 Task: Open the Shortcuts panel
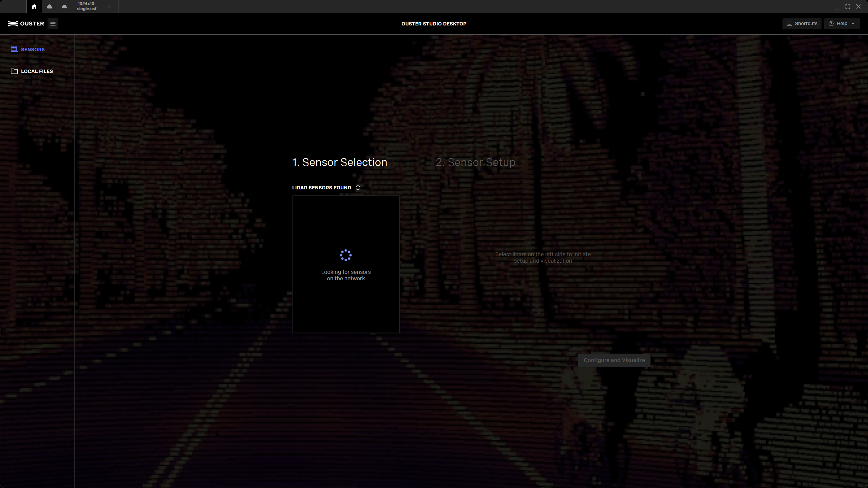click(x=802, y=24)
